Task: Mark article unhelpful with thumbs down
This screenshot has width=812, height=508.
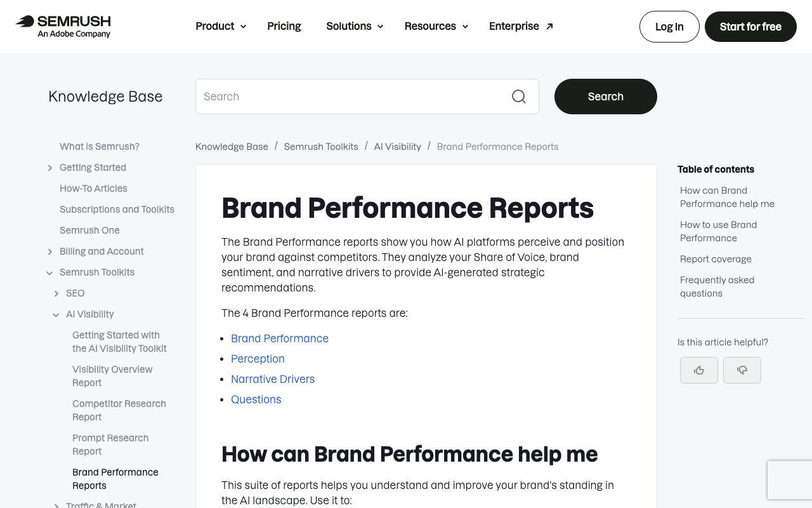Action: pyautogui.click(x=742, y=370)
